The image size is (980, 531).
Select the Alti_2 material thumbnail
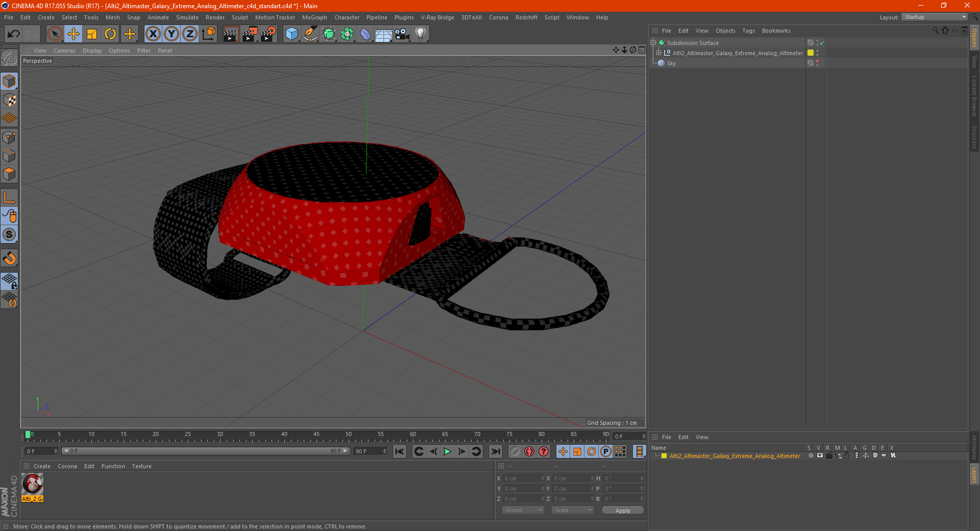pyautogui.click(x=33, y=484)
